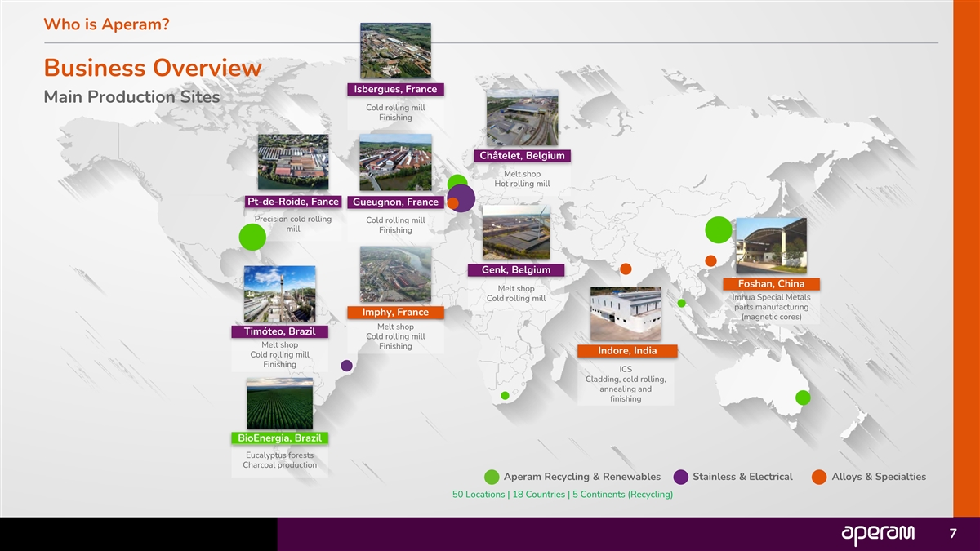980x551 pixels.
Task: Click the small green dot in southern Africa
Action: (x=505, y=396)
